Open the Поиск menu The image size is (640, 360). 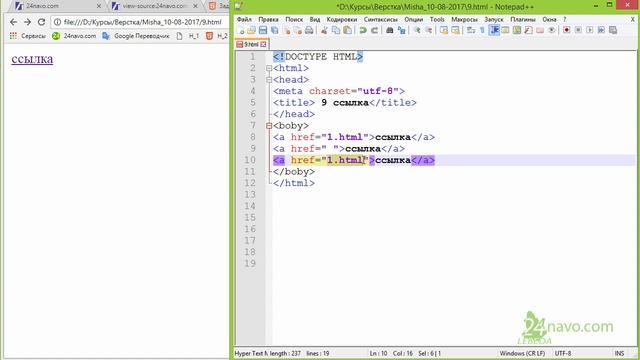(294, 19)
